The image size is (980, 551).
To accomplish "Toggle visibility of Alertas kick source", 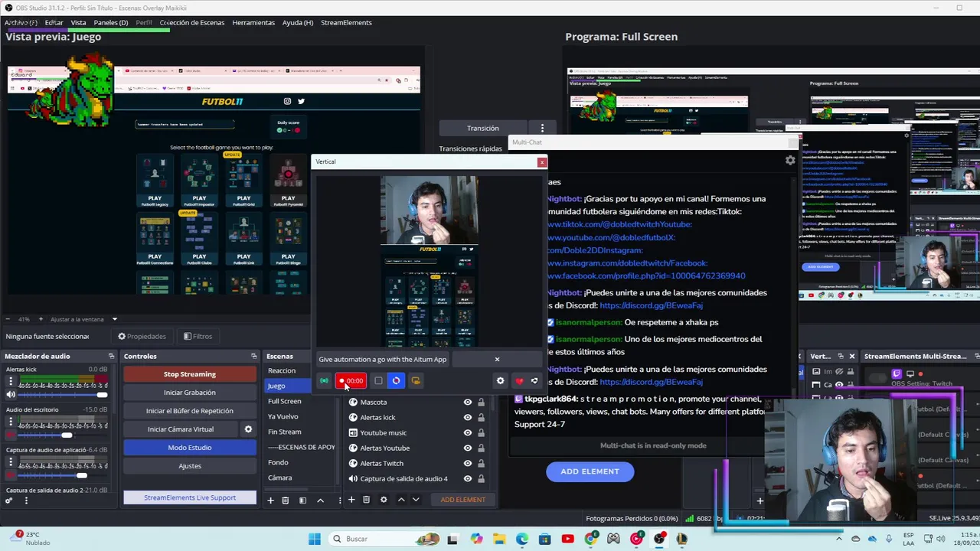I will pos(467,418).
